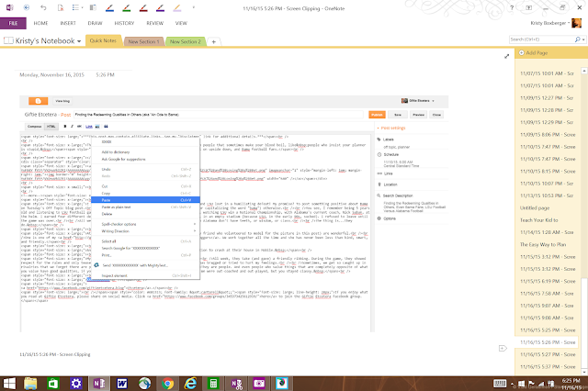
Task: Undo the last action
Action: (43, 7)
